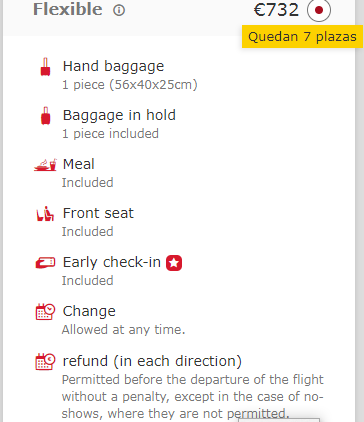Click the refund calendar icon
This screenshot has height=422, width=364.
coord(45,361)
